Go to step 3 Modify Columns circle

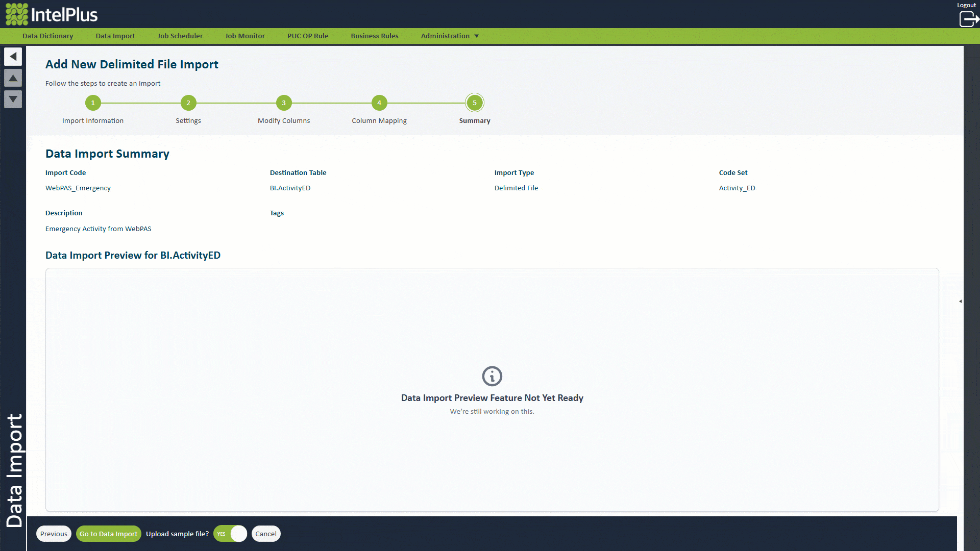click(x=284, y=103)
